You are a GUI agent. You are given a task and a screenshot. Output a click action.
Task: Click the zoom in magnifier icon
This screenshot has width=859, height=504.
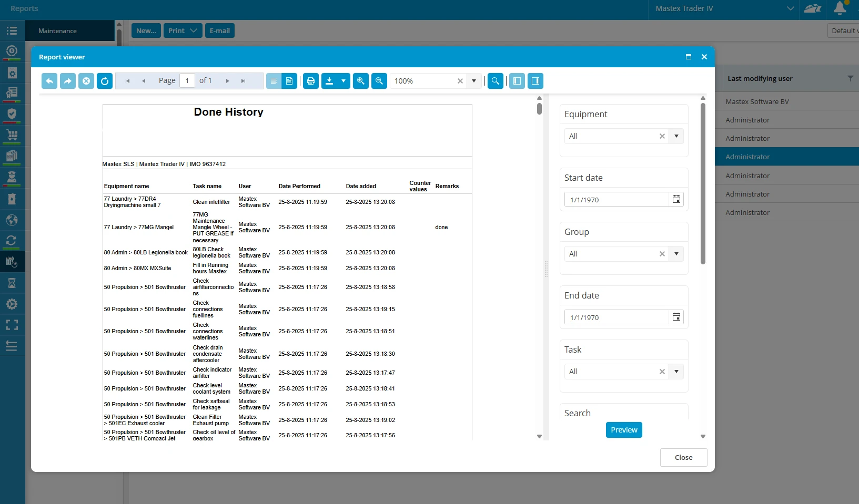click(x=361, y=81)
